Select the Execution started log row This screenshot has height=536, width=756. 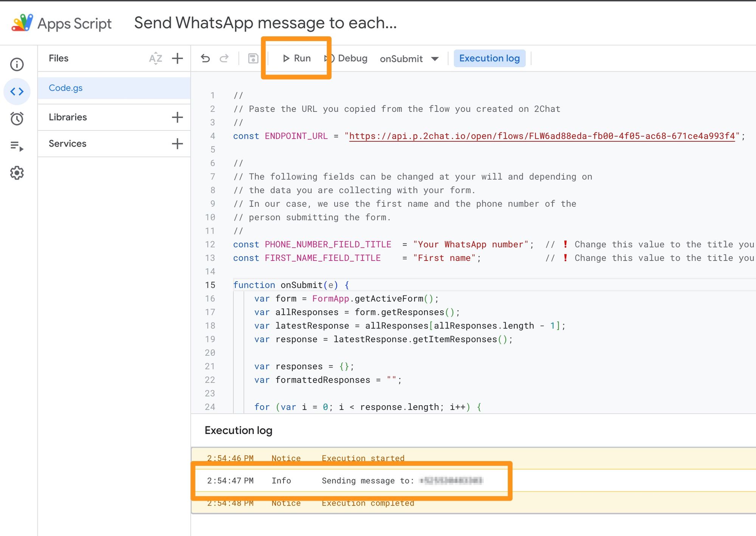tap(474, 459)
